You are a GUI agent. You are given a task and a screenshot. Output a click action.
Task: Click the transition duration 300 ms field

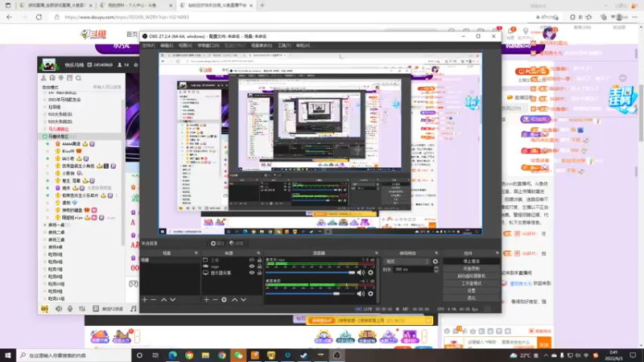[x=413, y=269]
